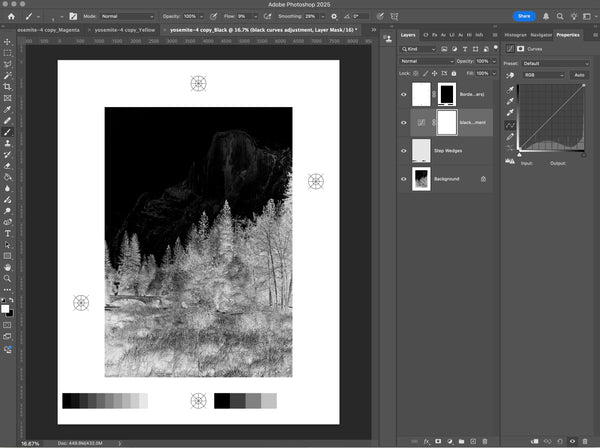Open the Edit Toolbar three-dots menu
Image resolution: width=600 pixels, height=448 pixels.
pyautogui.click(x=7, y=290)
